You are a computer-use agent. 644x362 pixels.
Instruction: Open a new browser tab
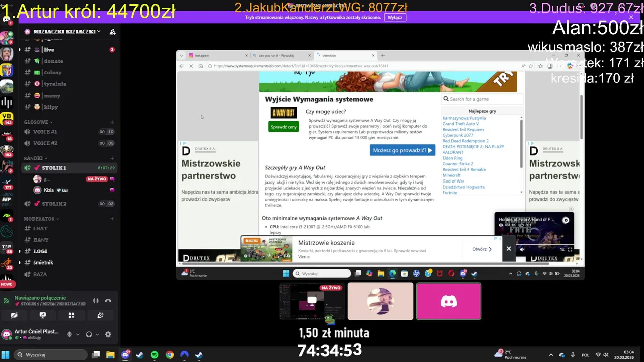pyautogui.click(x=383, y=56)
